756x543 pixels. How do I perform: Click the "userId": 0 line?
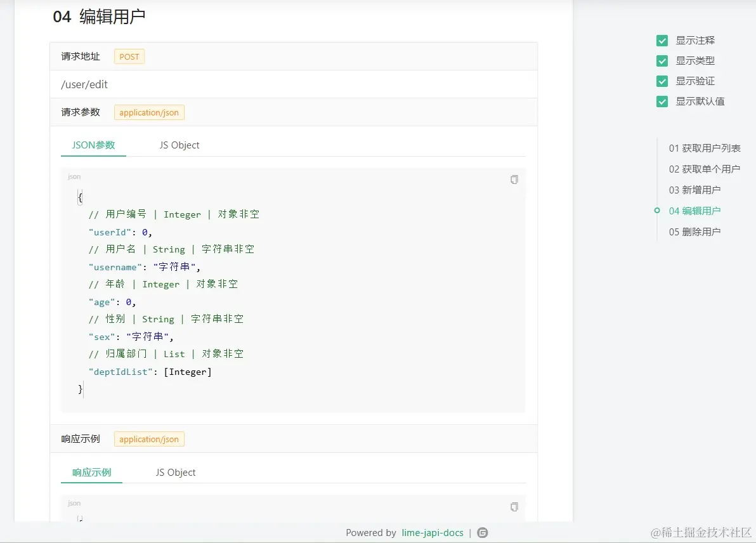120,232
